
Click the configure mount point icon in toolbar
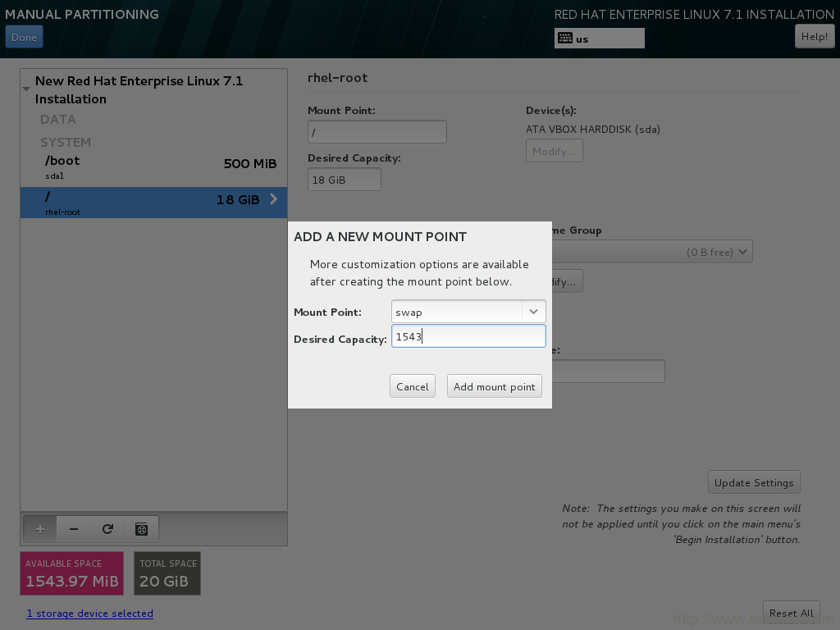[141, 529]
